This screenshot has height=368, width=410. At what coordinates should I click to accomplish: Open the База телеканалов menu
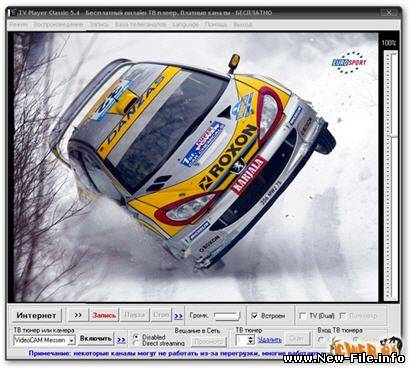140,25
